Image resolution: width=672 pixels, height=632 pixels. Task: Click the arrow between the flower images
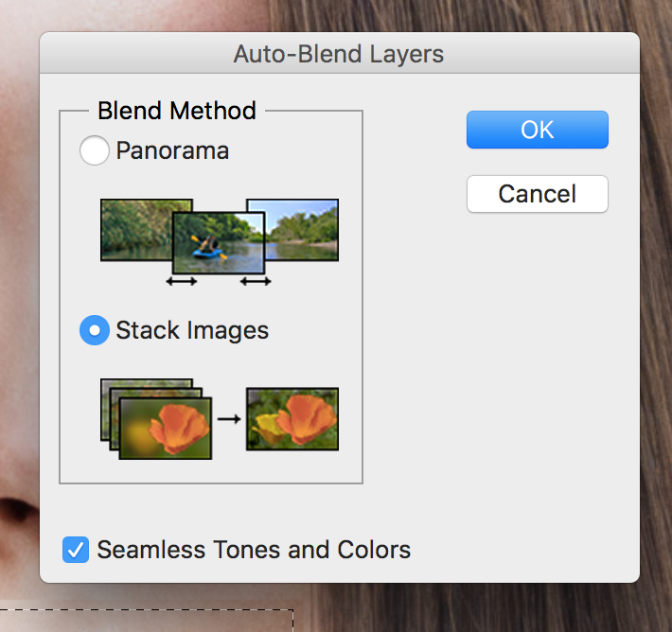(x=229, y=418)
